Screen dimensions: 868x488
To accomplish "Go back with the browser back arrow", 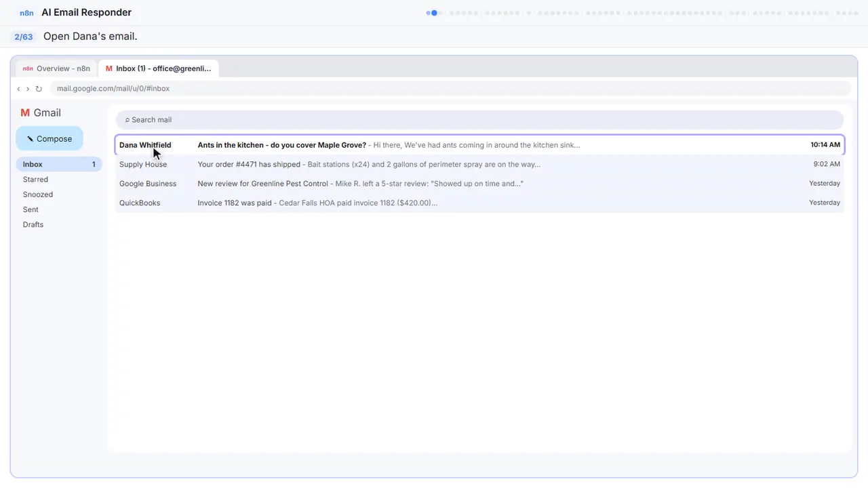I will pos(18,89).
